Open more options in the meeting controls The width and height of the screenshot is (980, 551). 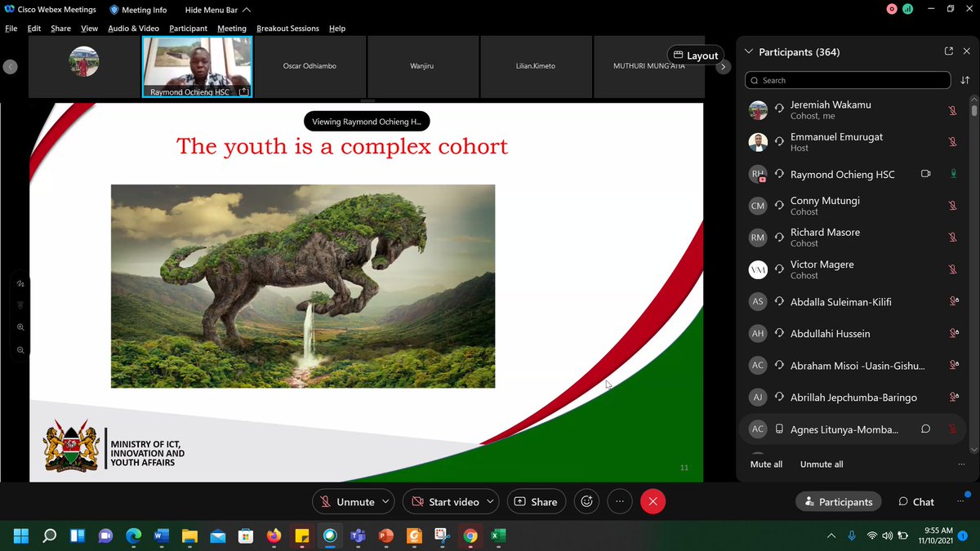620,501
